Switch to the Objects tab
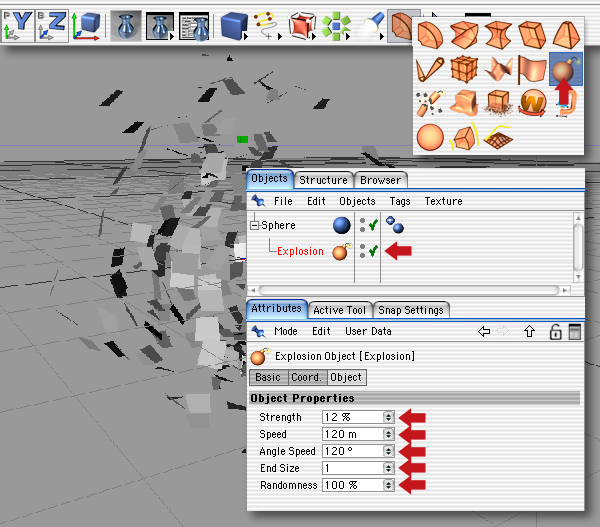Screen dimensions: 600x527 pos(270,179)
